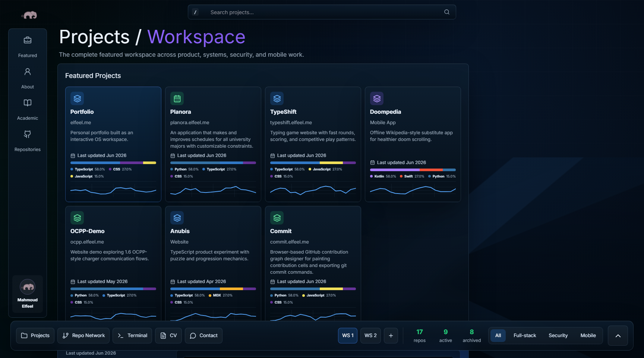Screen dimensions: 644x358
Task: Open the Anubis project title
Action: click(180, 231)
